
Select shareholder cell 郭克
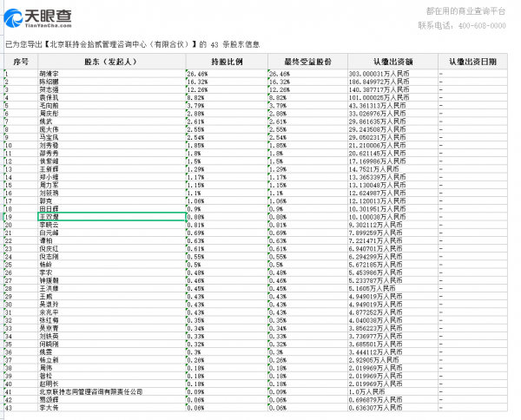(x=111, y=200)
